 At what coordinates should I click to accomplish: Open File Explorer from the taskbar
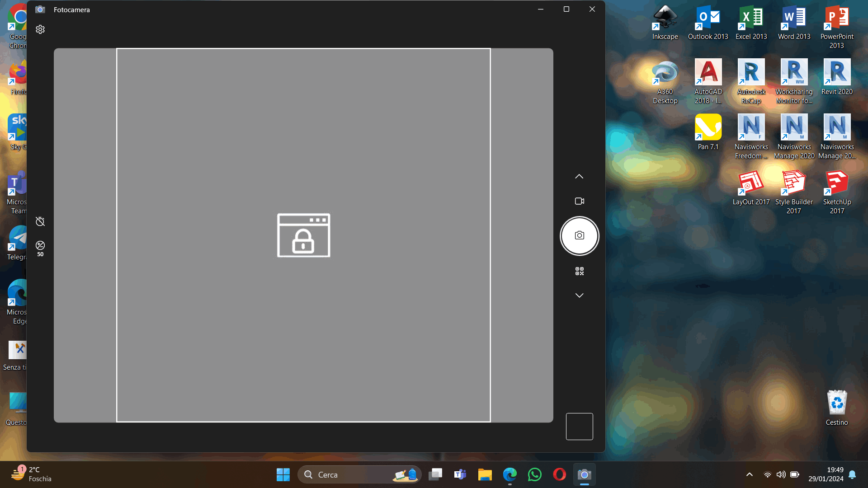(485, 474)
